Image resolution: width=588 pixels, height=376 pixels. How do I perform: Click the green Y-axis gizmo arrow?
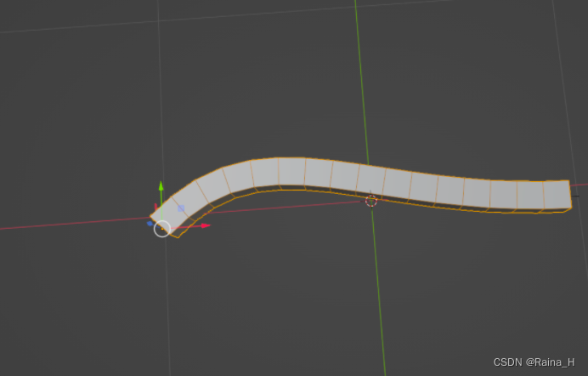click(161, 186)
